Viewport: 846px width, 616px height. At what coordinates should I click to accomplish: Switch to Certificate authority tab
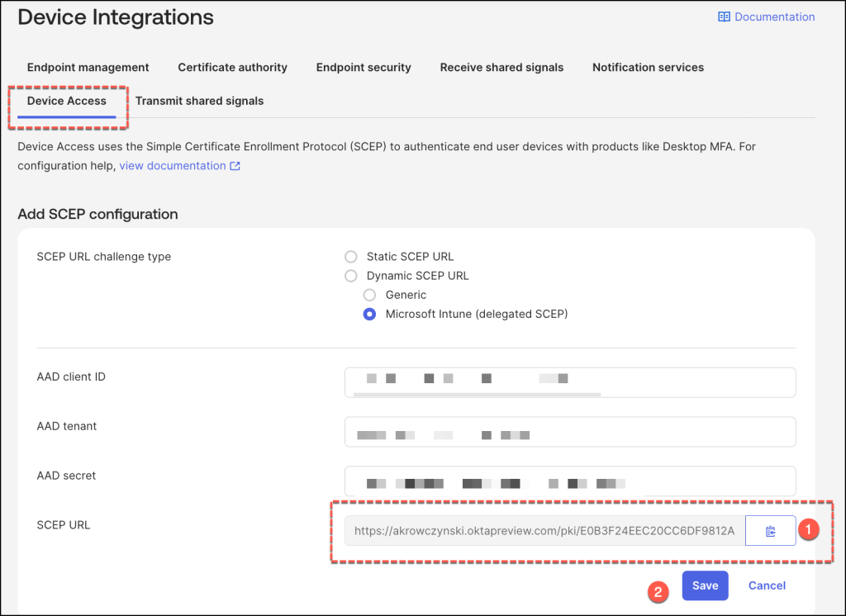click(x=232, y=68)
